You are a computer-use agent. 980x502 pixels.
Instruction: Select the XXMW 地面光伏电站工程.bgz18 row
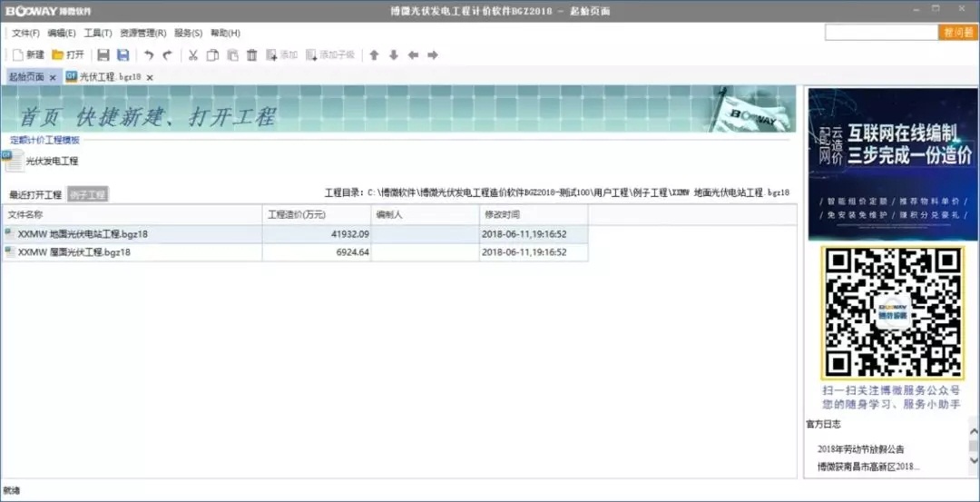pos(295,234)
